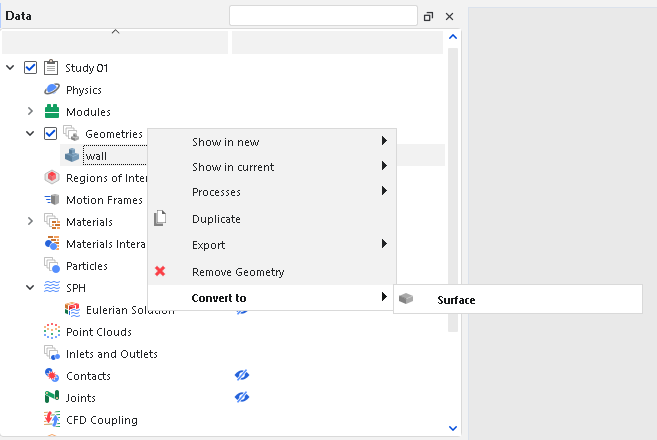Click the red X Remove Geometry icon
The height and width of the screenshot is (440, 657).
[x=160, y=272]
